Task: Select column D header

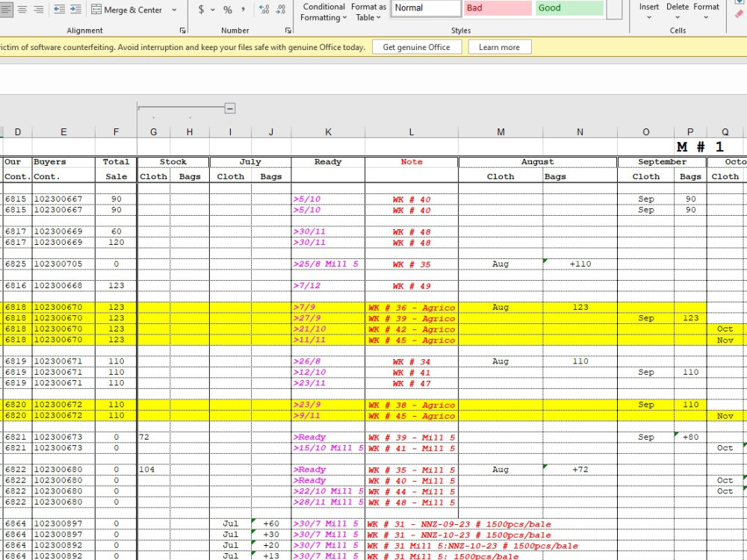Action: pos(18,132)
